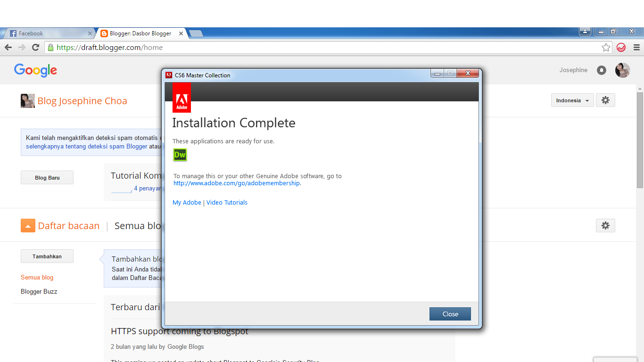Screen dimensions: 644x362
Task: Open the My Adobe link
Action: [x=187, y=203]
